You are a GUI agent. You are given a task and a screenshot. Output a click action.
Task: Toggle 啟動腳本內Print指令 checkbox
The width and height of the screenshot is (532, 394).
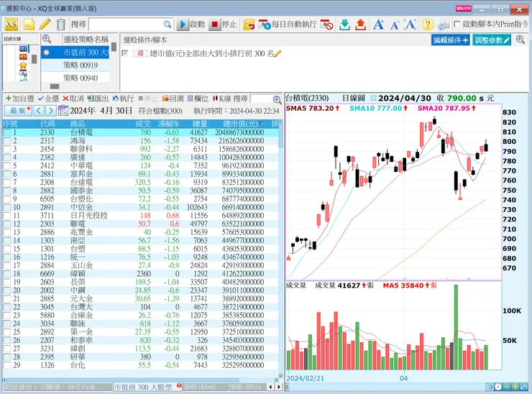457,24
